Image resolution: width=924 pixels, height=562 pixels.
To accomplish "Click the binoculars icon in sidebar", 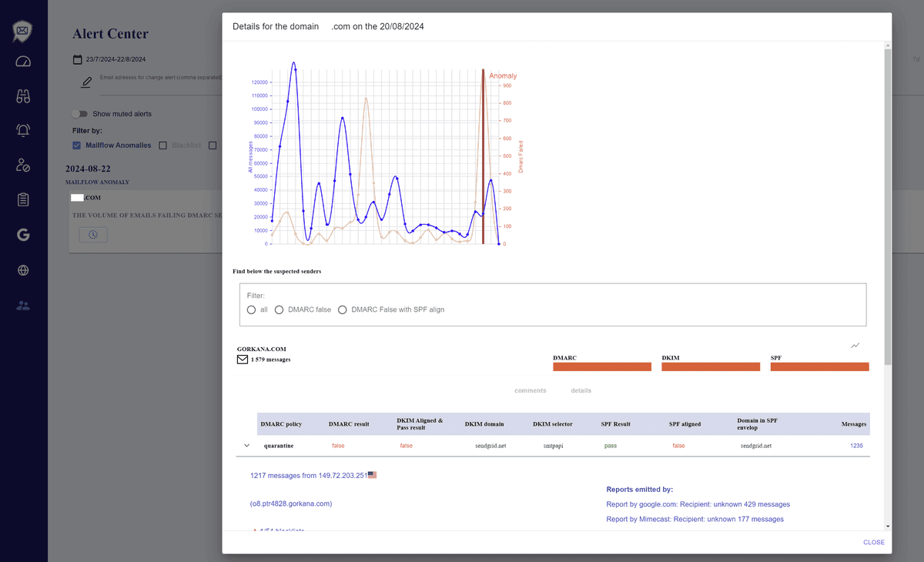I will coord(23,96).
